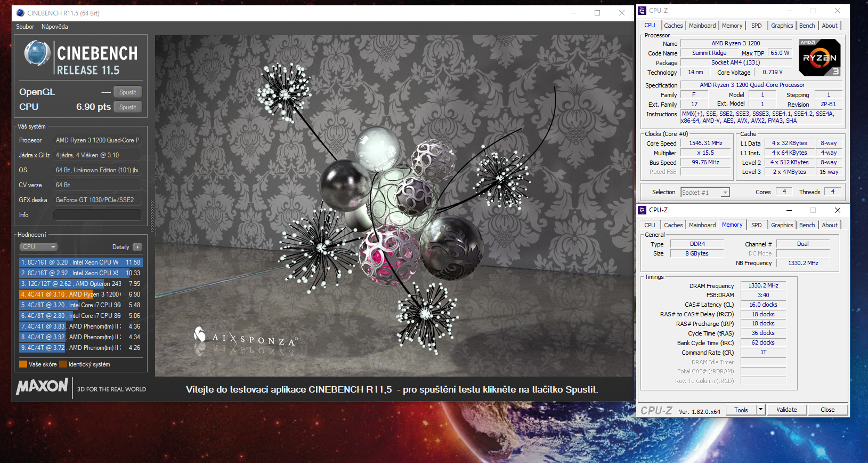868x463 pixels.
Task: Select ranking row 7 AMD Phenom 4.36
Action: pyautogui.click(x=81, y=326)
